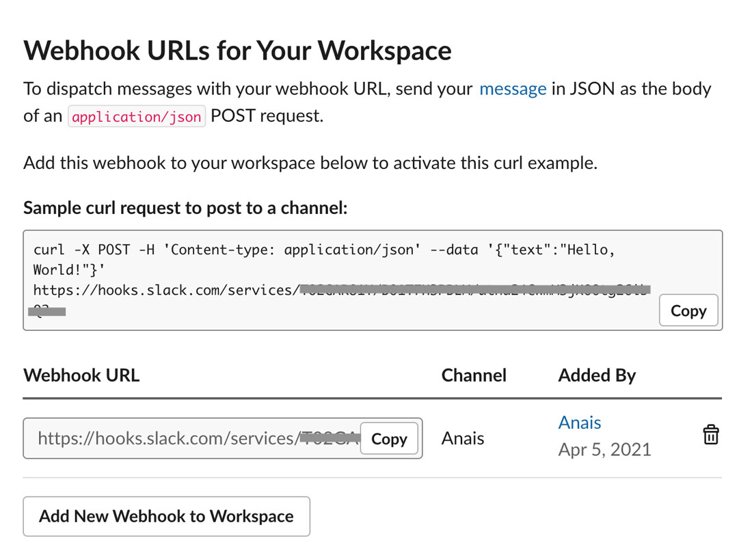This screenshot has width=752, height=560.
Task: Click the Webhook URLs for Your Workspace heading
Action: pyautogui.click(x=238, y=50)
